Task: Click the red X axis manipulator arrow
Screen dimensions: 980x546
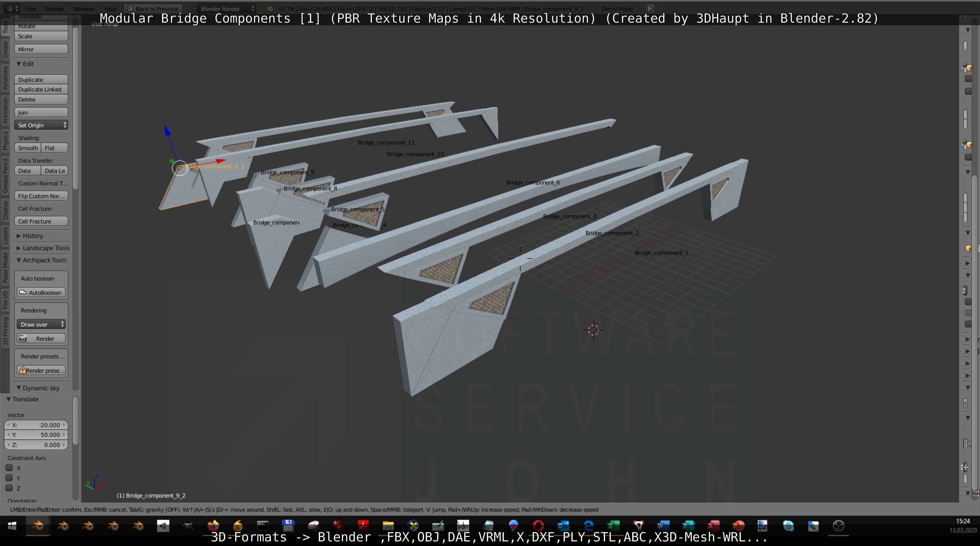Action: click(220, 161)
